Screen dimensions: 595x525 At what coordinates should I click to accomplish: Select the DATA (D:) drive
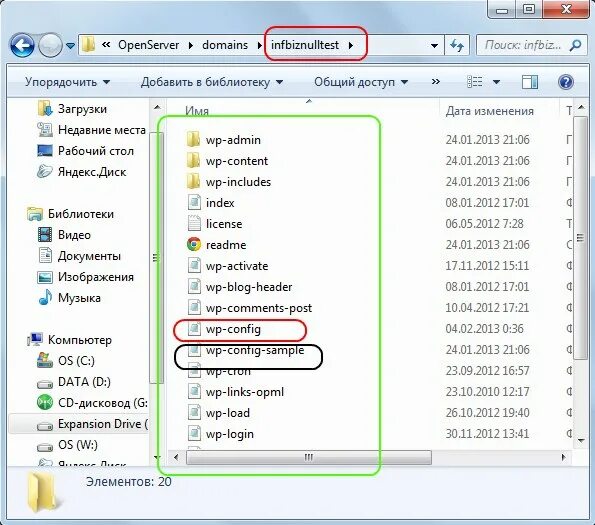tap(84, 382)
